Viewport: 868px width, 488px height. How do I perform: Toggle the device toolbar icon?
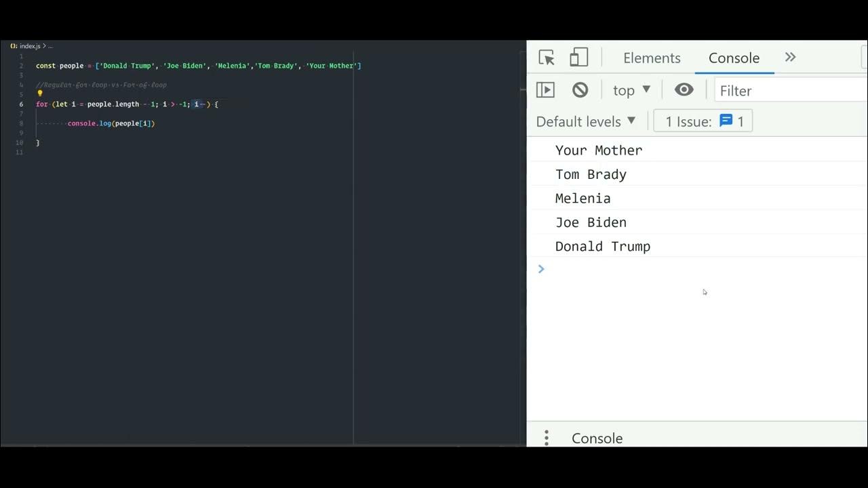[x=578, y=58]
